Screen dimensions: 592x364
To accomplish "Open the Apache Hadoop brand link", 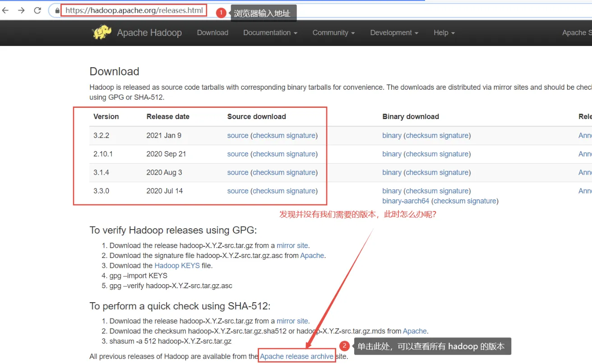I will pyautogui.click(x=149, y=32).
